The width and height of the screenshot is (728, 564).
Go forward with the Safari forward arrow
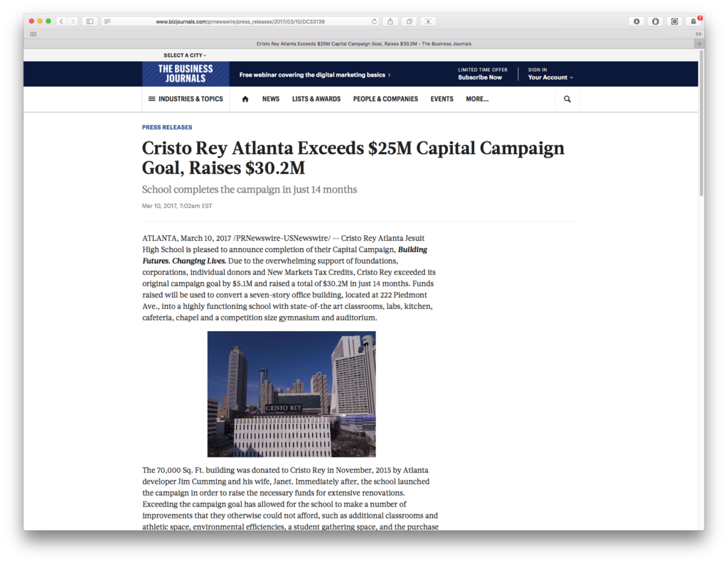73,21
